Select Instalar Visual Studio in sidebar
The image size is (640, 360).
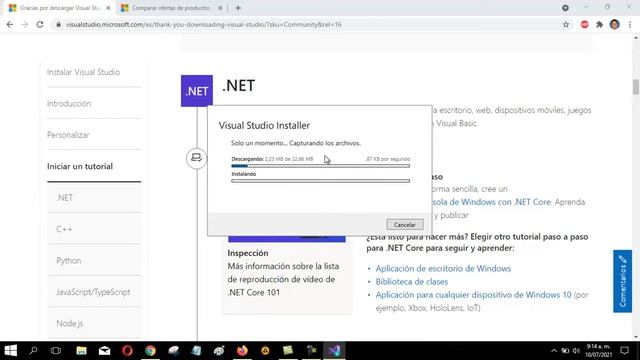(83, 72)
